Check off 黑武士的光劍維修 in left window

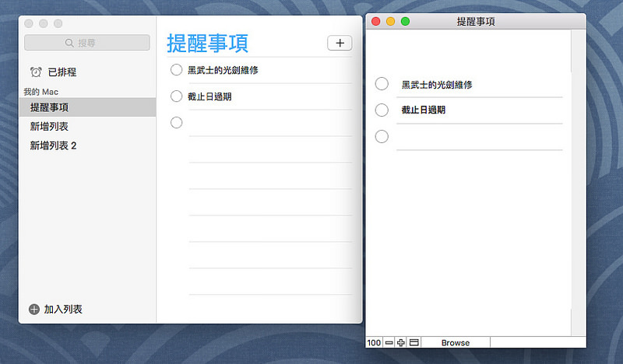[x=177, y=70]
